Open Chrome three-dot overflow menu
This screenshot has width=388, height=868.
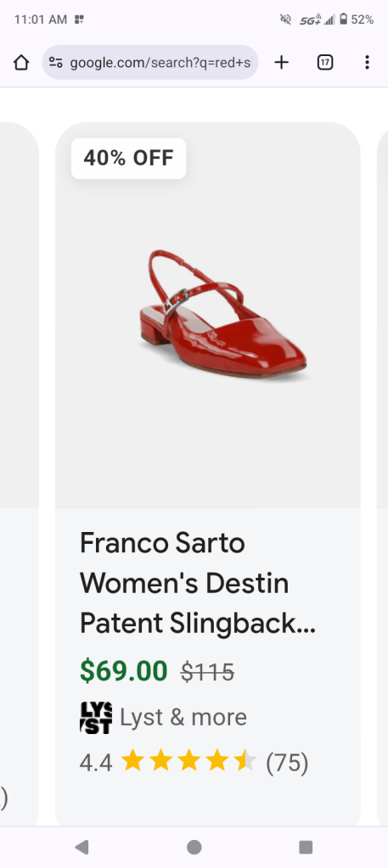pyautogui.click(x=367, y=63)
